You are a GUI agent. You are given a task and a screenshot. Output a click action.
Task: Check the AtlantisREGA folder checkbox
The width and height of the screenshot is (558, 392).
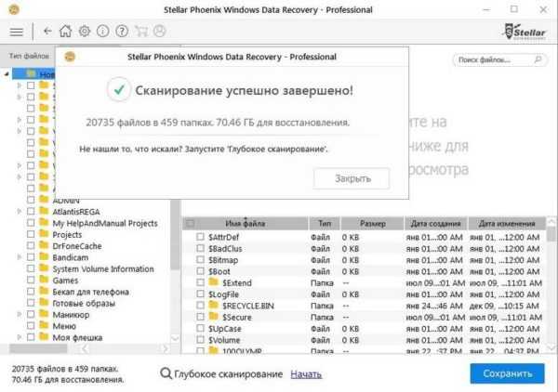pyautogui.click(x=31, y=212)
